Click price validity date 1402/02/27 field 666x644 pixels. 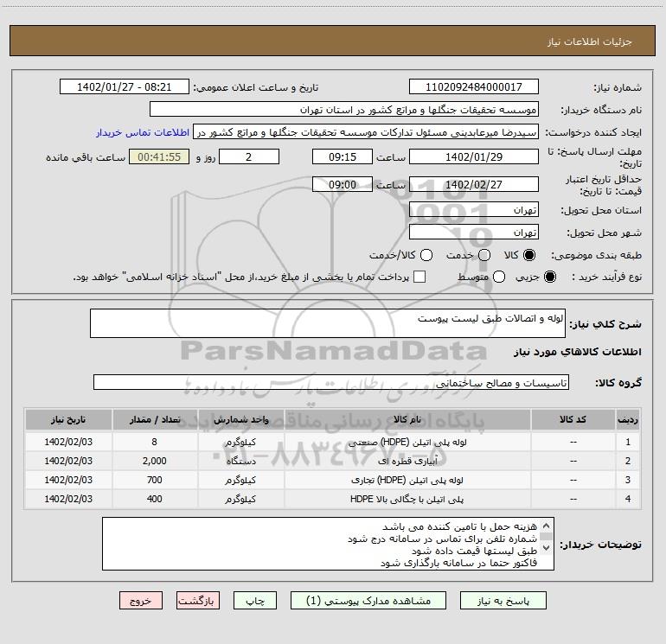tap(474, 184)
